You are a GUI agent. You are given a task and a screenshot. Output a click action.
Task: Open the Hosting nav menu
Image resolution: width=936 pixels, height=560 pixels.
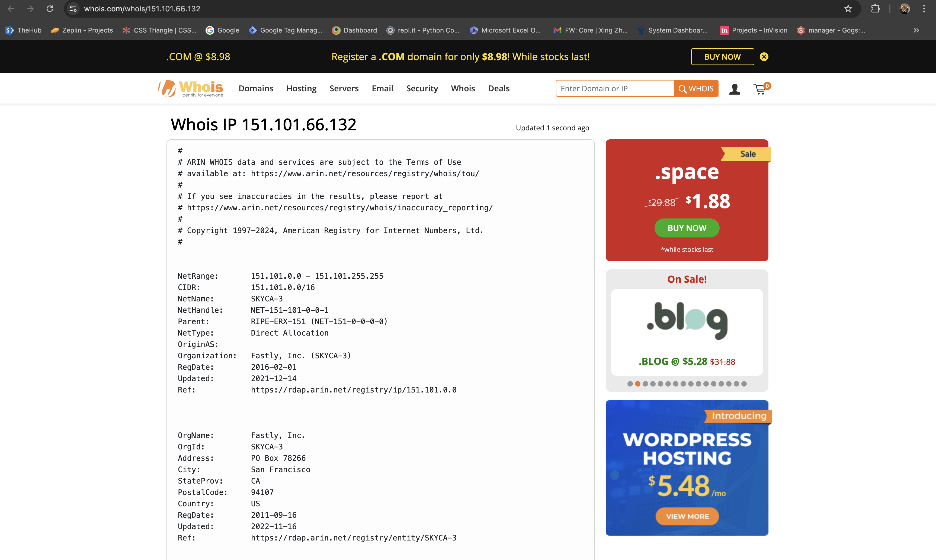click(x=301, y=88)
